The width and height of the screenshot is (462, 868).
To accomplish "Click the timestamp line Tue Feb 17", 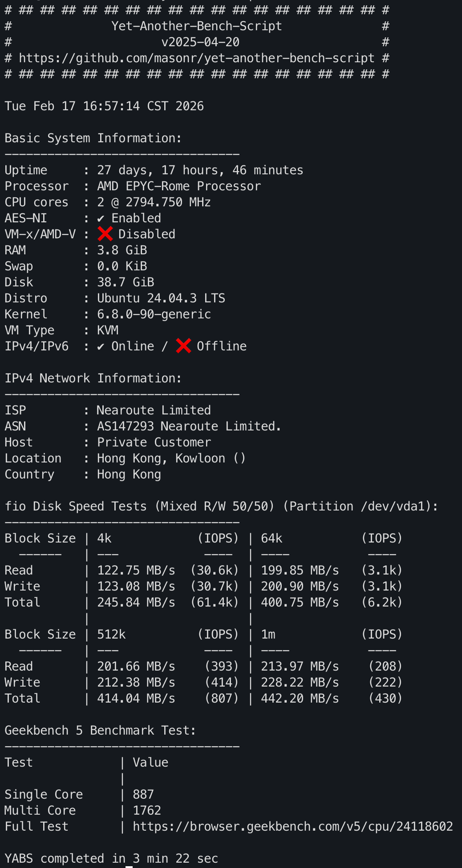I will click(x=104, y=106).
